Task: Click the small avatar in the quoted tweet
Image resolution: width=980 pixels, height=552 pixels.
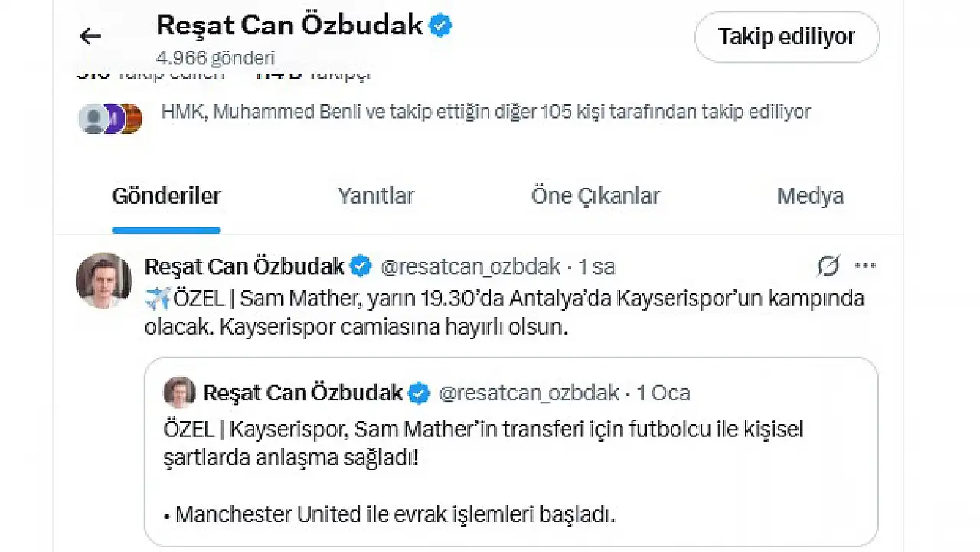Action: pos(180,393)
